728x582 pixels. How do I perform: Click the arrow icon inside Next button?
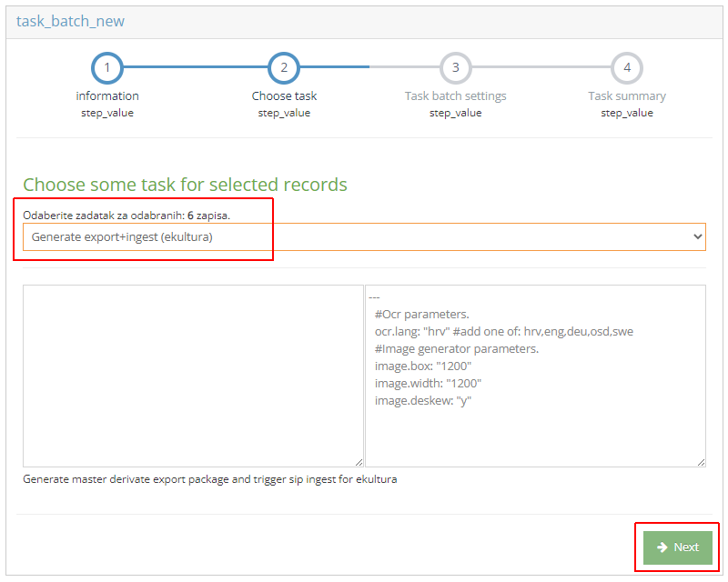[662, 547]
